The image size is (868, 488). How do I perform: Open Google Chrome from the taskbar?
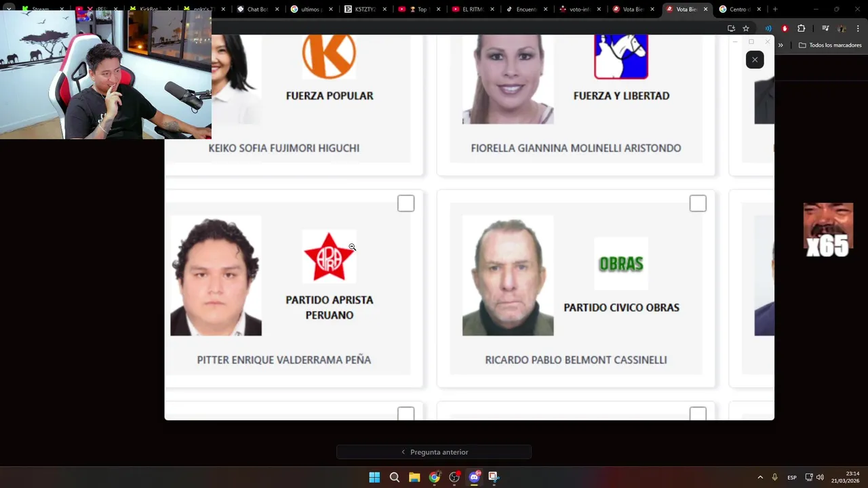click(434, 477)
